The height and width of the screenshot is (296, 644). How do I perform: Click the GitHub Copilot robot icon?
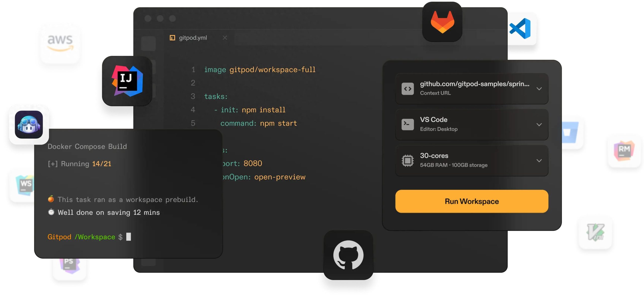coord(29,125)
